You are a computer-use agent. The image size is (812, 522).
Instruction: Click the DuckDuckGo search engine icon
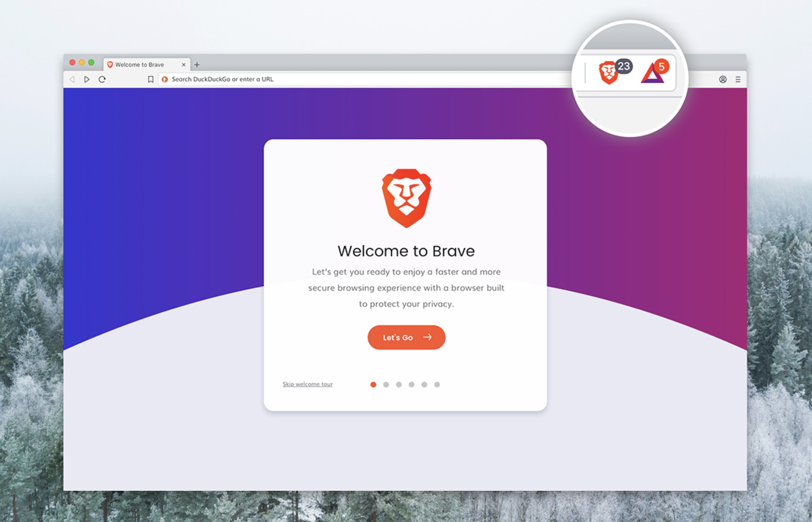pos(165,79)
